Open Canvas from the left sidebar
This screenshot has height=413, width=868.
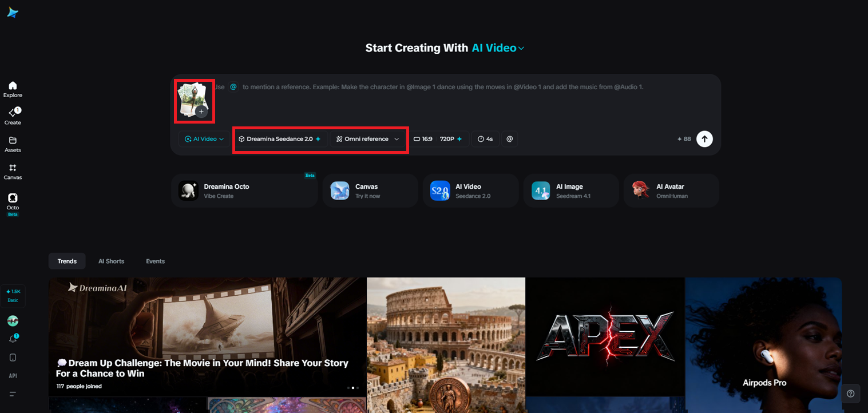pyautogui.click(x=13, y=172)
